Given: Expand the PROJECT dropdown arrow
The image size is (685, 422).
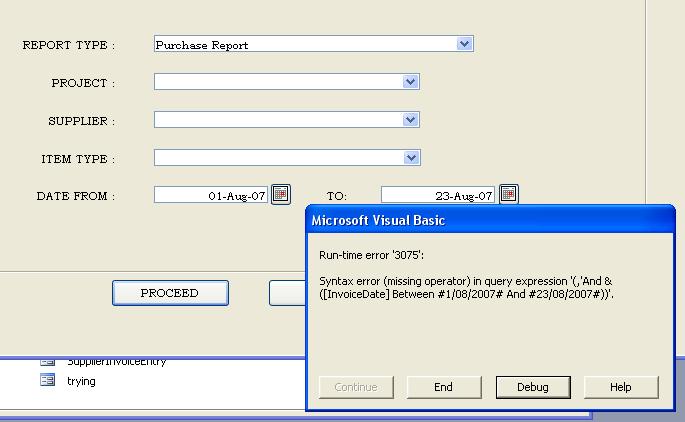Looking at the screenshot, I should 410,82.
